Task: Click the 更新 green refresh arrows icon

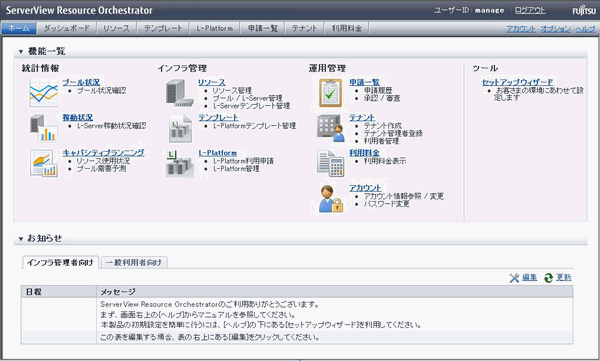Action: coord(548,278)
